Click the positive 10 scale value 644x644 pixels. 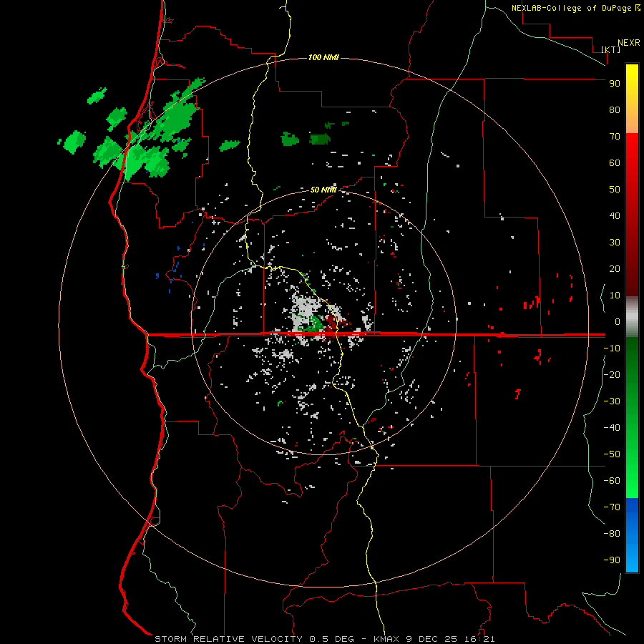(615, 296)
